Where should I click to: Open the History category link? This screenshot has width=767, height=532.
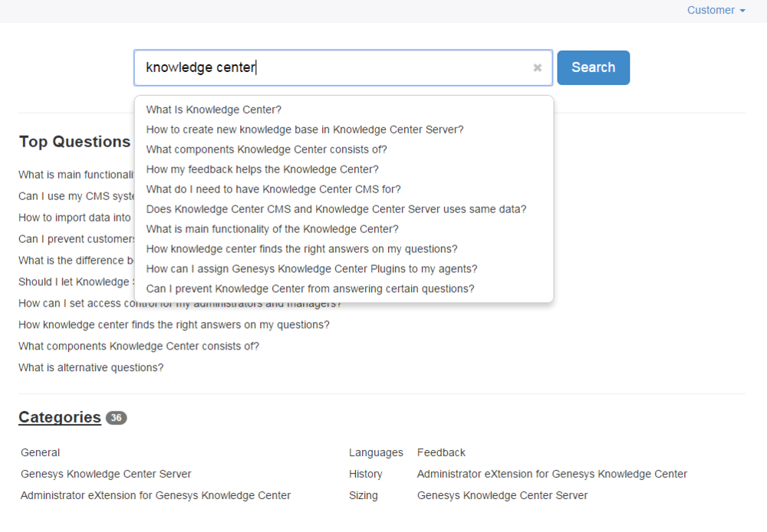click(x=365, y=475)
